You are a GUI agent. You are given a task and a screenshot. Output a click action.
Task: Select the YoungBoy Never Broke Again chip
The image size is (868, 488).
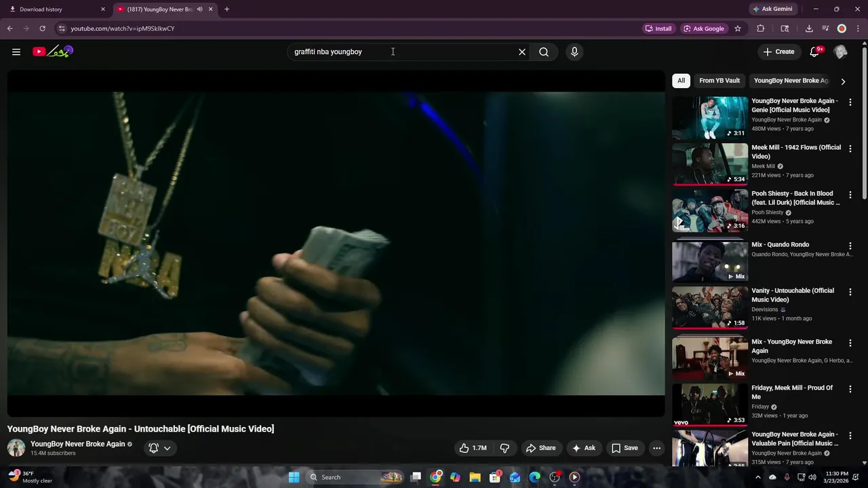[791, 81]
